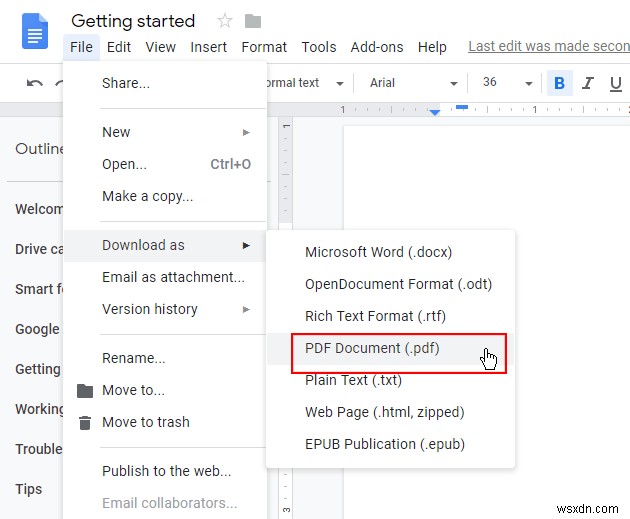Download as PDF Document (.pdf)
This screenshot has width=630, height=519.
[391, 348]
